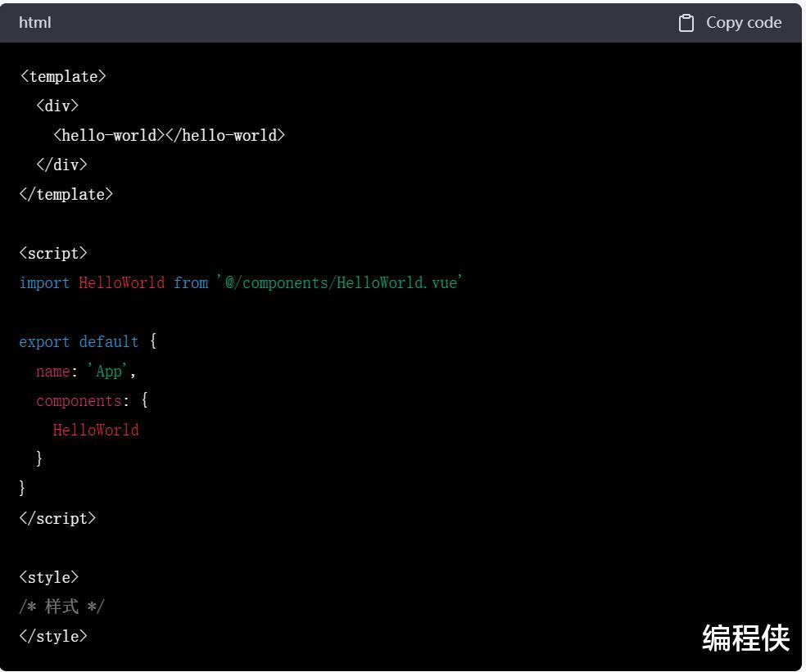Click HelloWorld in the import statement
The image size is (806, 672).
(x=122, y=282)
